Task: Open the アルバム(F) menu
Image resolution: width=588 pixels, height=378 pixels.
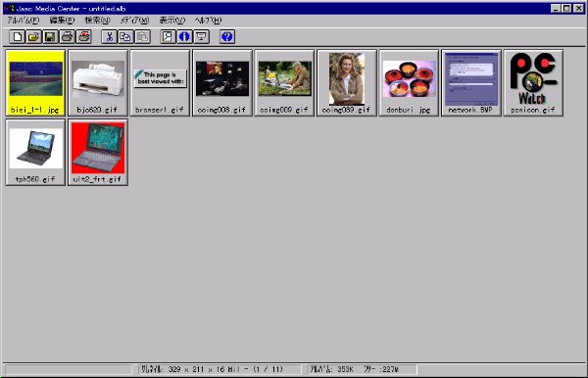Action: point(24,21)
